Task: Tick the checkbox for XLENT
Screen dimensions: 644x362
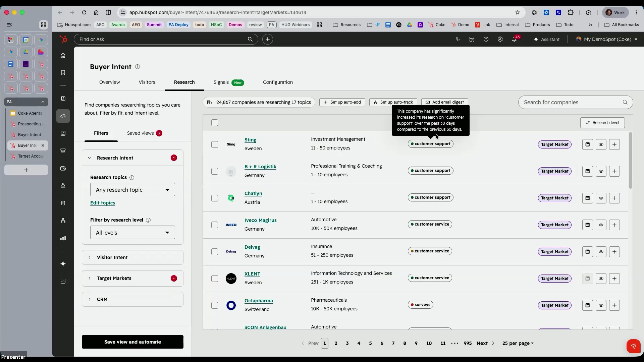Action: [x=215, y=279]
